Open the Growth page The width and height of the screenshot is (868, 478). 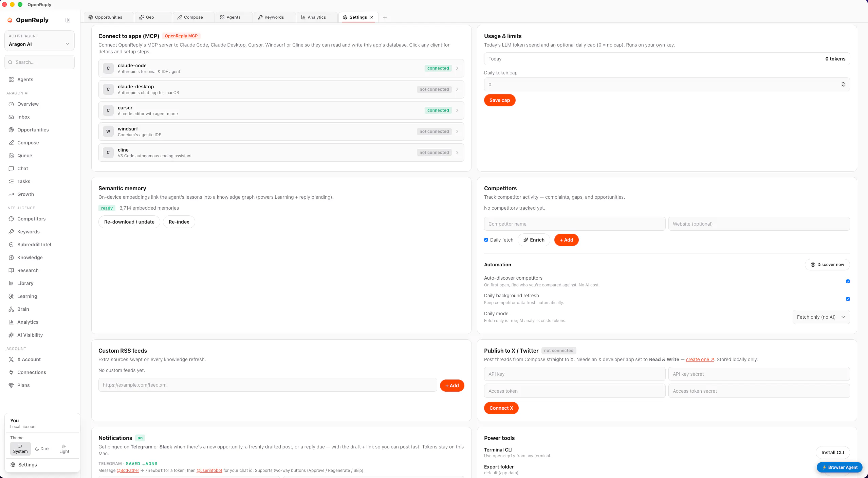pyautogui.click(x=25, y=194)
